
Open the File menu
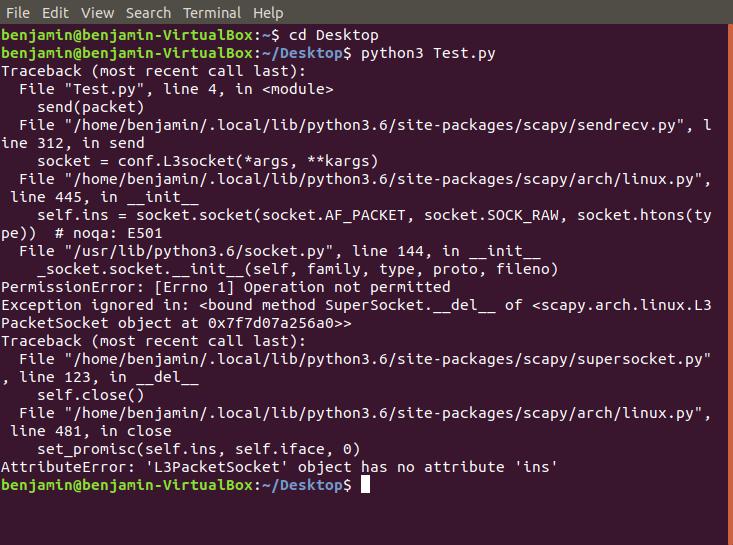point(18,13)
